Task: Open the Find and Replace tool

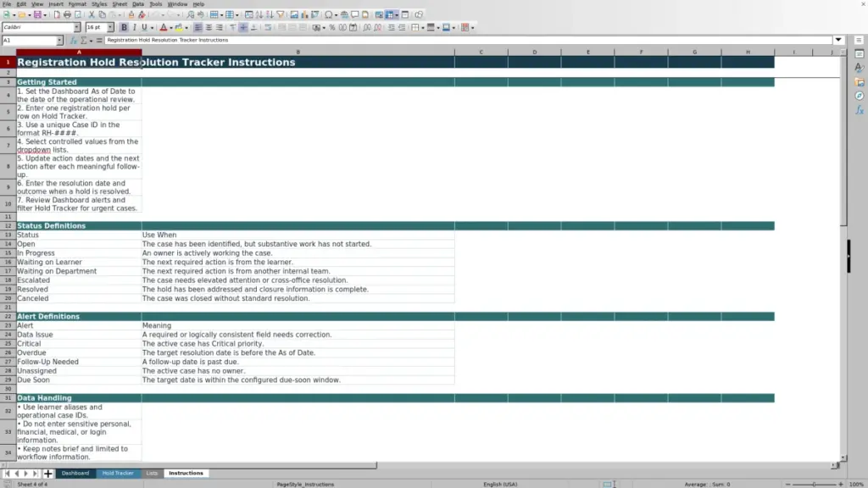Action: [191, 15]
